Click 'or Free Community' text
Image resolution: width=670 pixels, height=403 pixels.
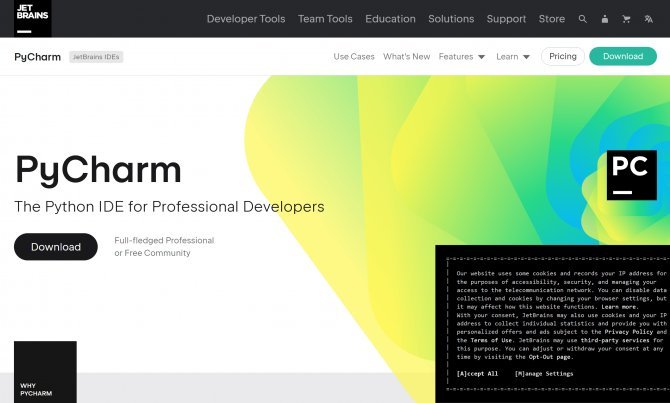point(152,253)
